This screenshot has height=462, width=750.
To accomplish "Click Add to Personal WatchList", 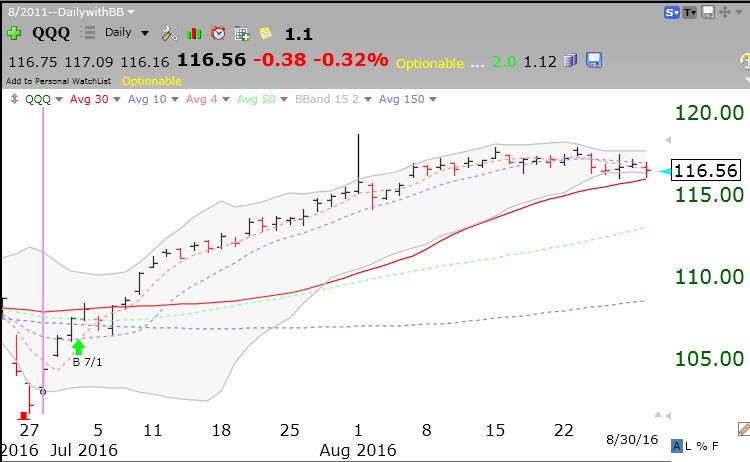I will (x=58, y=81).
